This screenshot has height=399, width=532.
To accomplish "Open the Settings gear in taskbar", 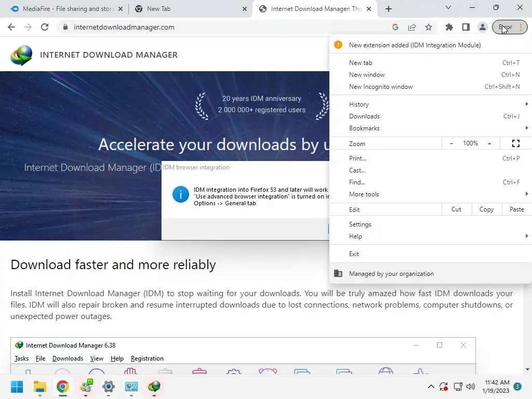I will 109,387.
